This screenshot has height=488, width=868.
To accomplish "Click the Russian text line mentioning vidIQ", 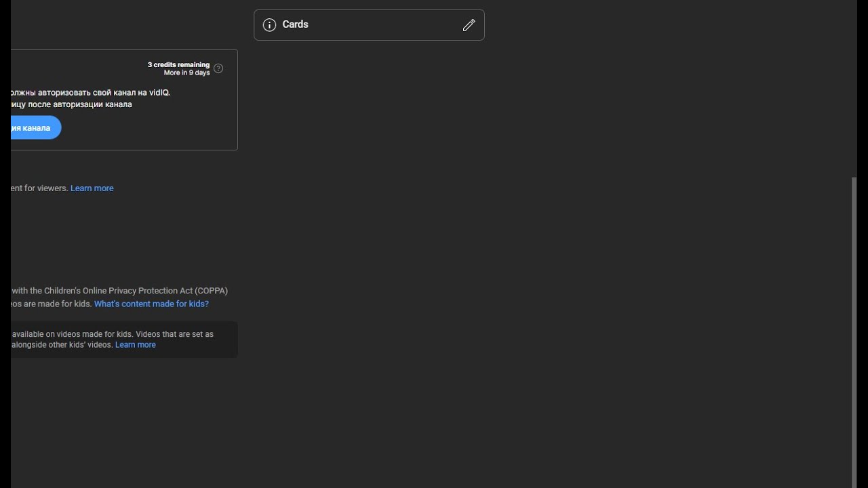I will tap(91, 92).
